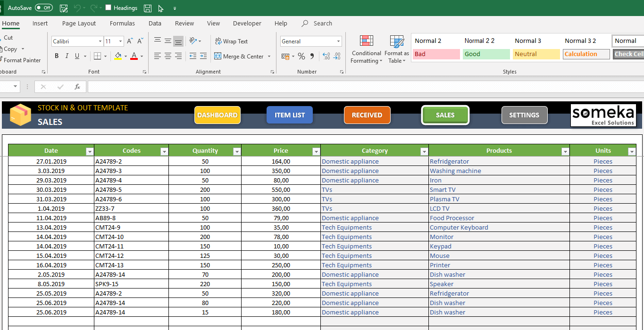The image size is (644, 330).
Task: Open Conditional Formatting options
Action: (366, 49)
